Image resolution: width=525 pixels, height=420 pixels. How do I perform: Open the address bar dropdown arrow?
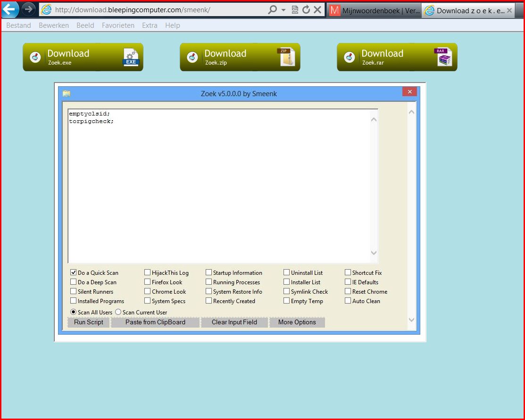tap(283, 10)
